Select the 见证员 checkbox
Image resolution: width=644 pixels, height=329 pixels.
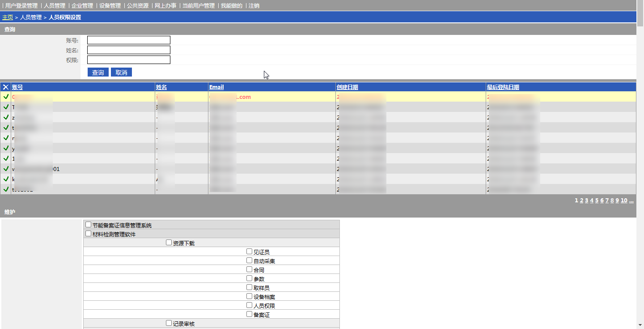click(250, 252)
